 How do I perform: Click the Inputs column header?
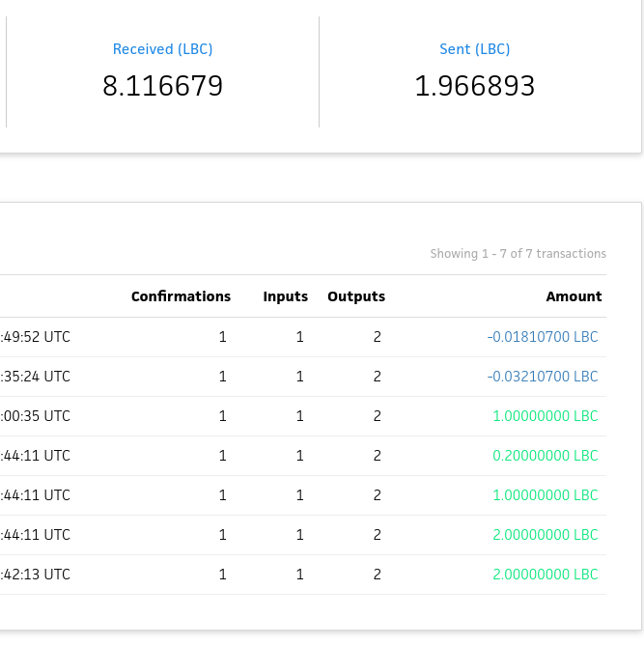coord(286,296)
